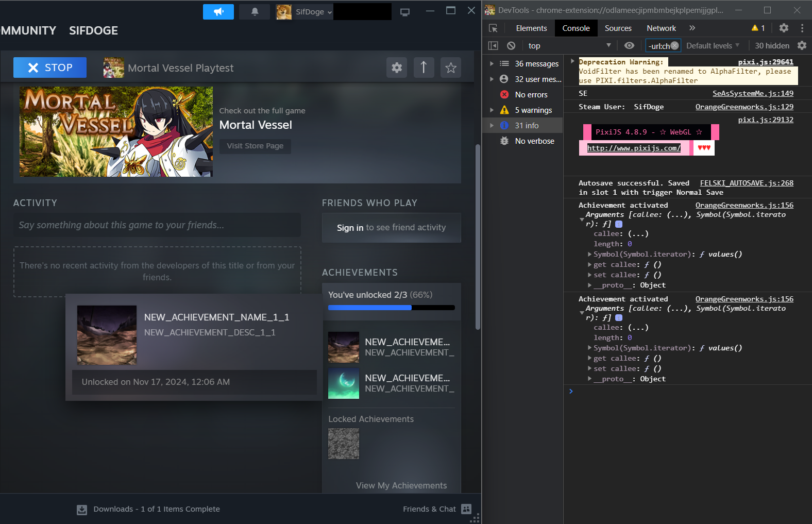Click the Mortal Vessel Playtest game icon

pos(114,67)
